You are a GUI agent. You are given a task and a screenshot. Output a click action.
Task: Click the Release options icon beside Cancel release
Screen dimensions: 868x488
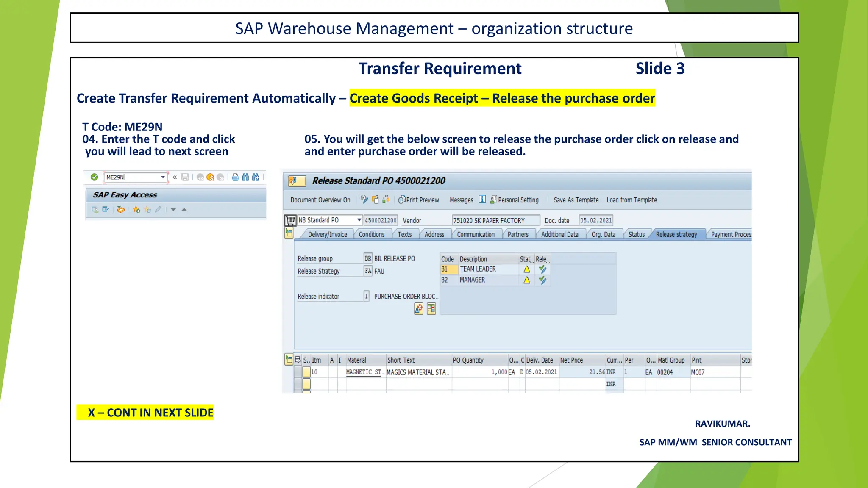point(431,309)
